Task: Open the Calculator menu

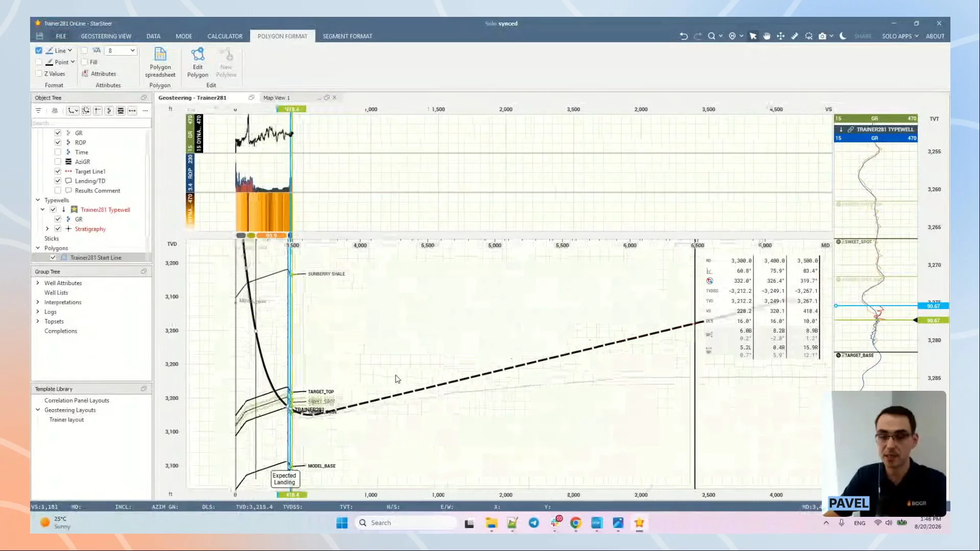Action: (225, 36)
